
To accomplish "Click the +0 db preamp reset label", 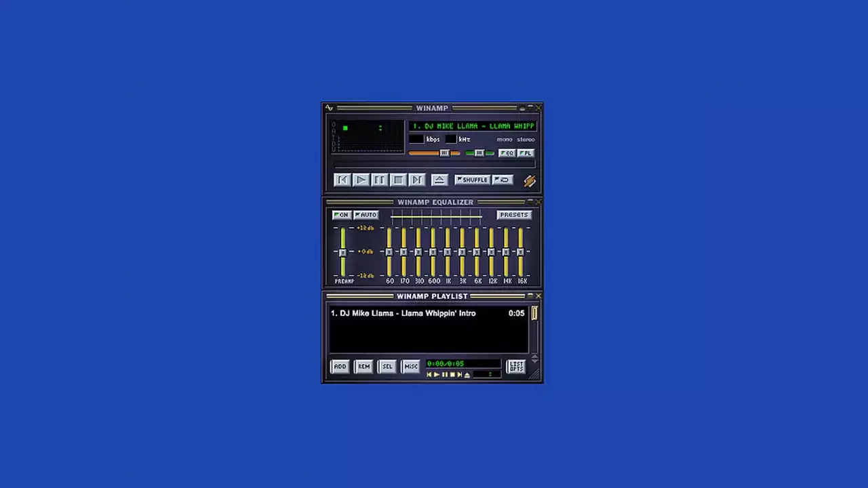I will [366, 251].
